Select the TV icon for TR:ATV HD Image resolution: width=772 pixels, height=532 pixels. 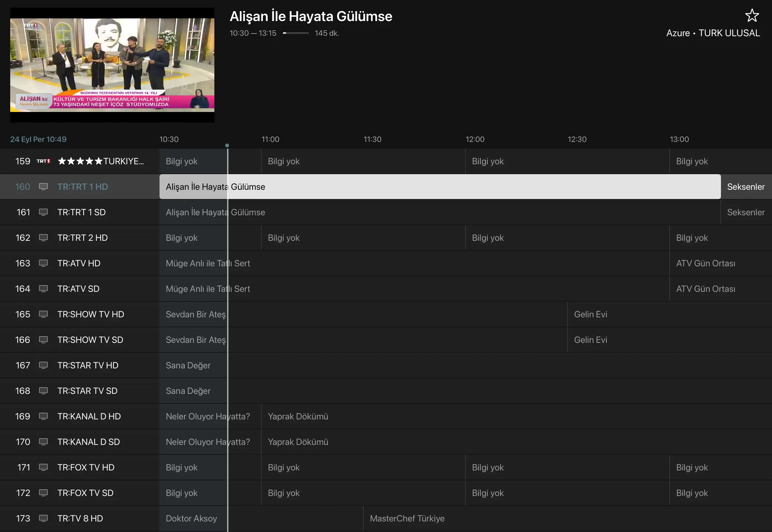(43, 263)
